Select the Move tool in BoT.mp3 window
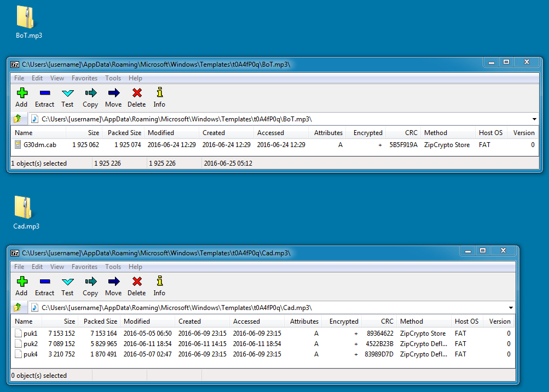 (x=113, y=97)
